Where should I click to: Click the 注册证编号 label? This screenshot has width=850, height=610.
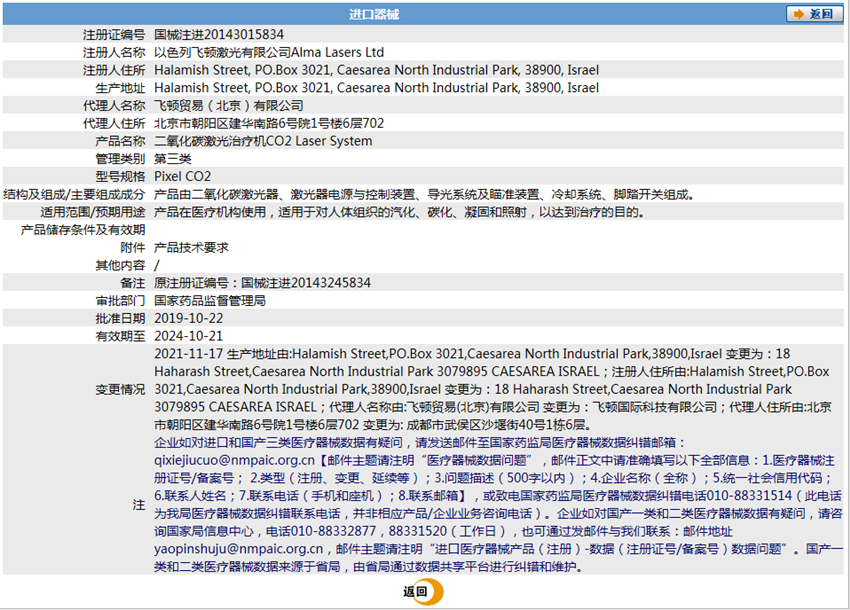pyautogui.click(x=114, y=35)
